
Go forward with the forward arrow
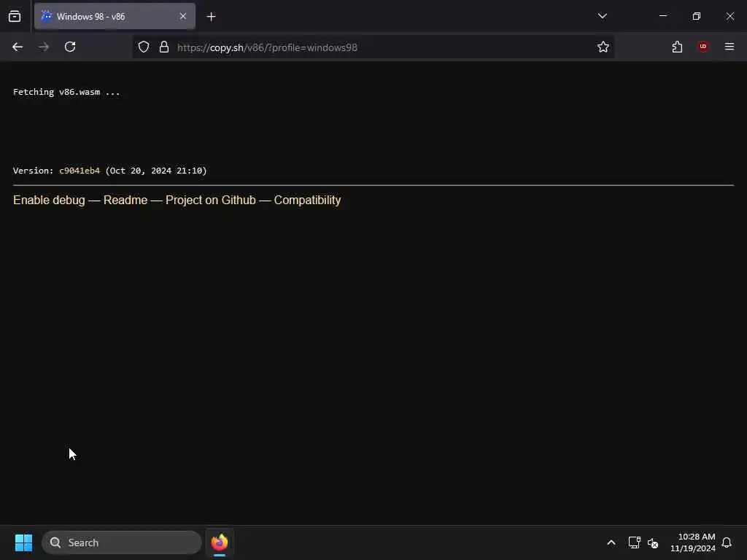pos(43,47)
